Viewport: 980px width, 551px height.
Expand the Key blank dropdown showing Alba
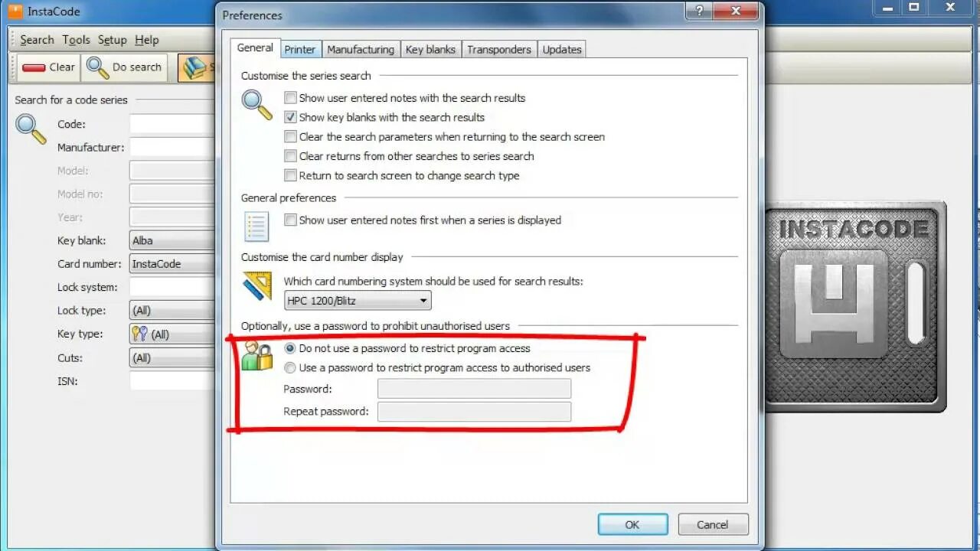click(172, 240)
